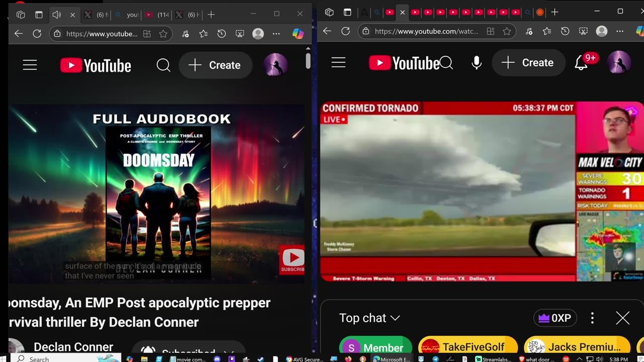Click Doomsday video title text

point(139,312)
